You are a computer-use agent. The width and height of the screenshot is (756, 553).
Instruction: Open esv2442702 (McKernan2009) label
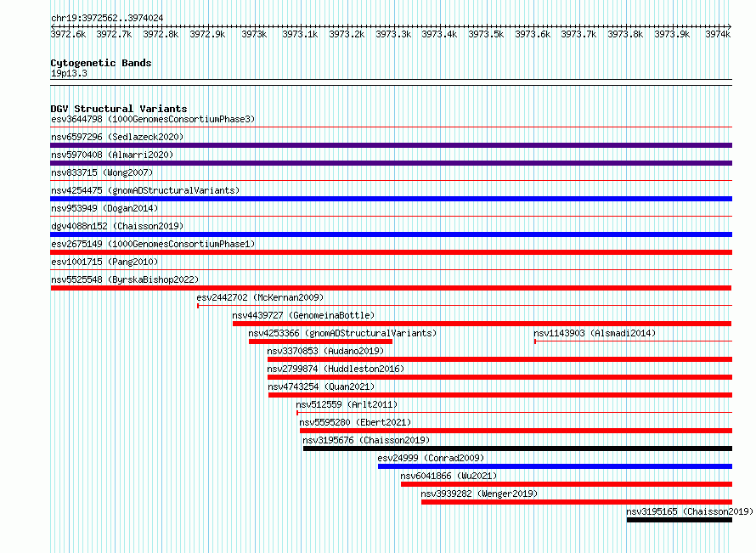(x=260, y=297)
